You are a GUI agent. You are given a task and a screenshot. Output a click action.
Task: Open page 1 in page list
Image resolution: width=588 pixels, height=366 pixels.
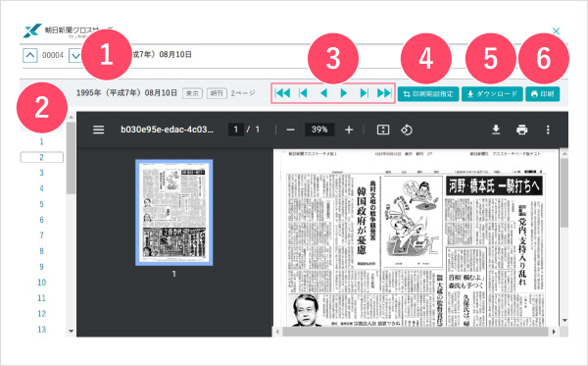41,142
